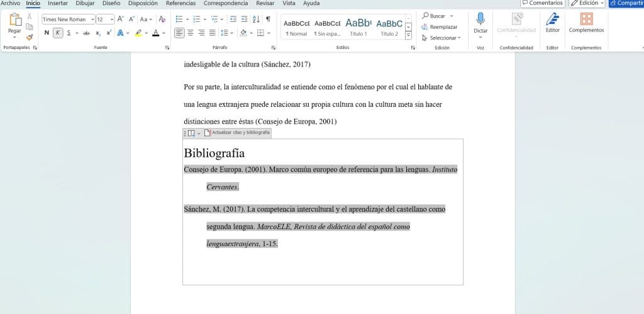644x314 pixels.
Task: Open the font size dropdown showing 12
Action: tap(112, 19)
